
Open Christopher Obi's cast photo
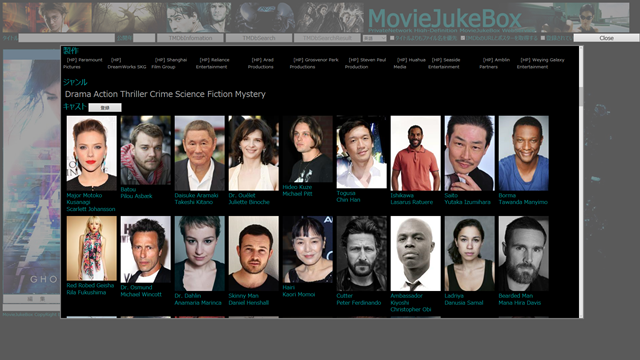(x=416, y=253)
